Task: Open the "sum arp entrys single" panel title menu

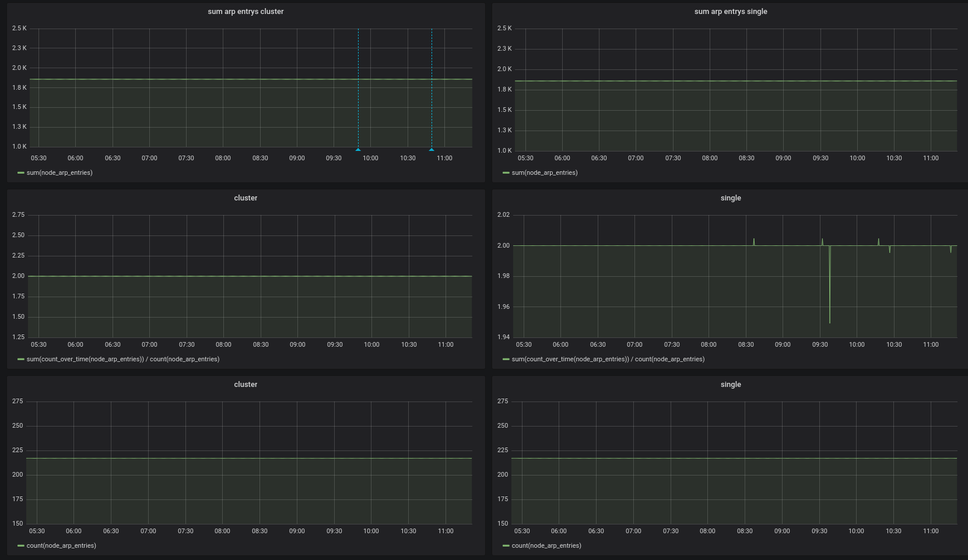Action: [731, 12]
